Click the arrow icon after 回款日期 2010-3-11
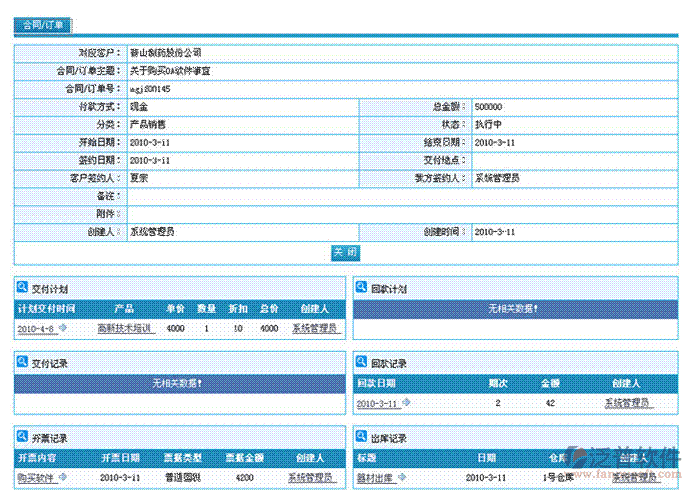This screenshot has height=490, width=692. [x=406, y=403]
